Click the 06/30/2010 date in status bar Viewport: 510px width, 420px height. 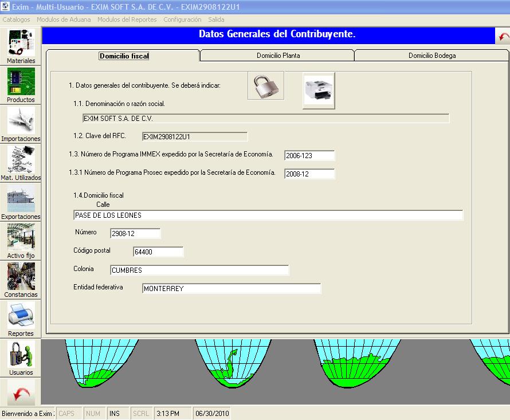pos(212,414)
